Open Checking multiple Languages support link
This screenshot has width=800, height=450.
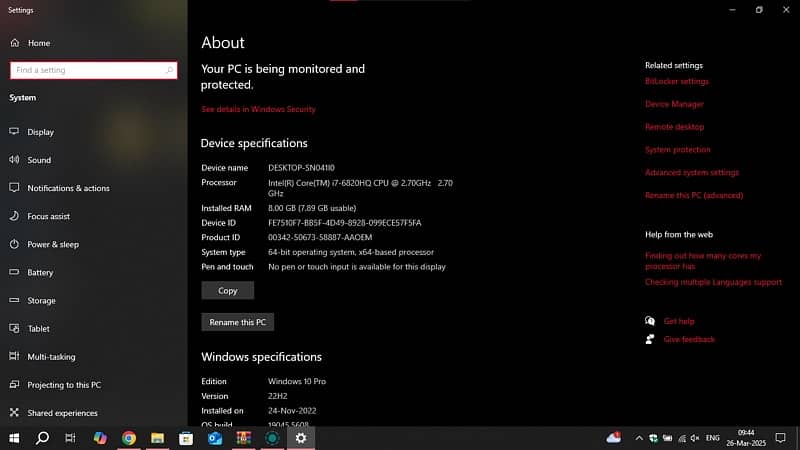(x=713, y=282)
